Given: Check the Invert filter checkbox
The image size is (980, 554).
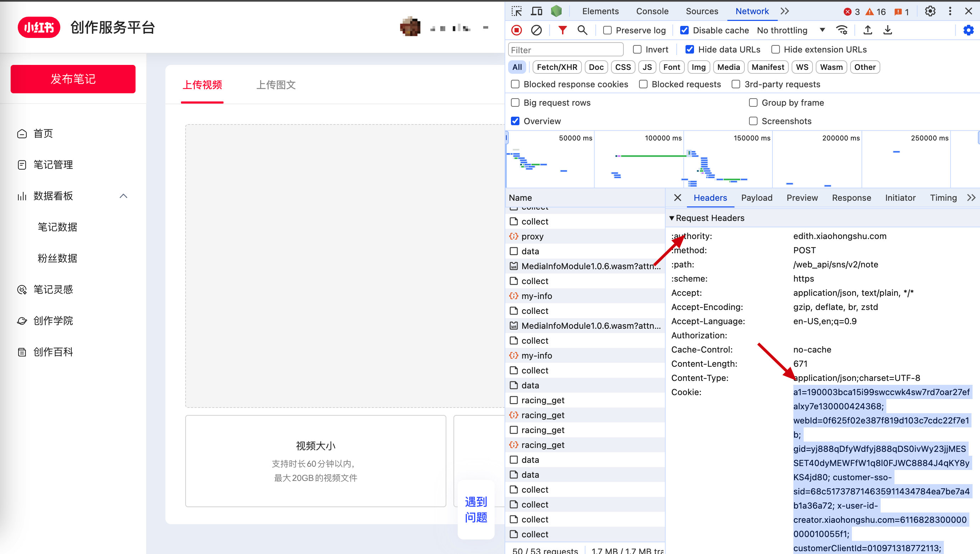Looking at the screenshot, I should coord(637,49).
